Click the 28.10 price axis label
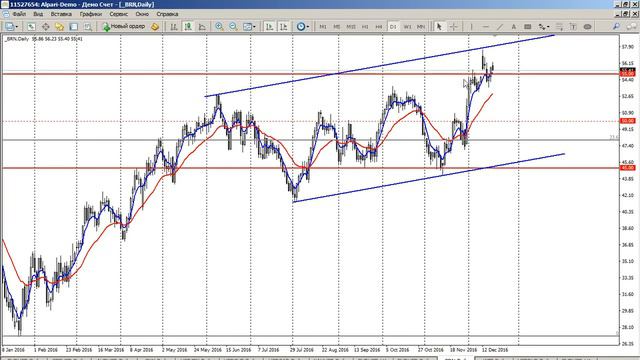 (x=628, y=327)
